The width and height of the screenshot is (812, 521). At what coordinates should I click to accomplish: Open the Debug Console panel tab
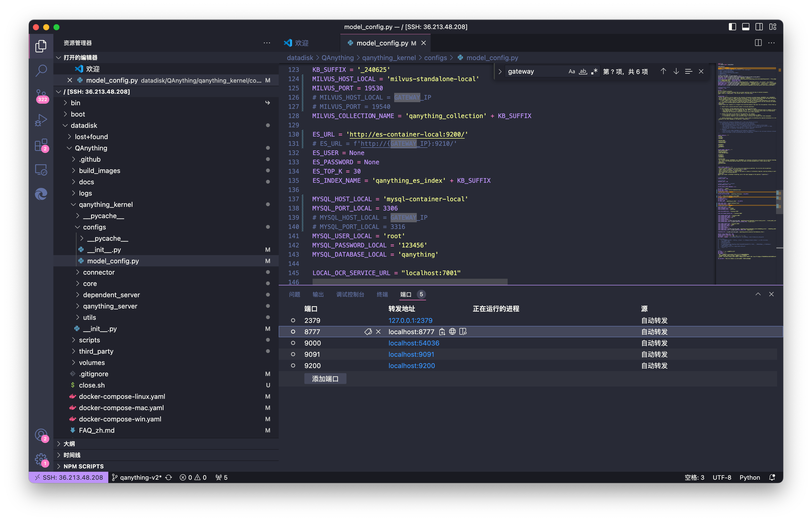click(350, 294)
